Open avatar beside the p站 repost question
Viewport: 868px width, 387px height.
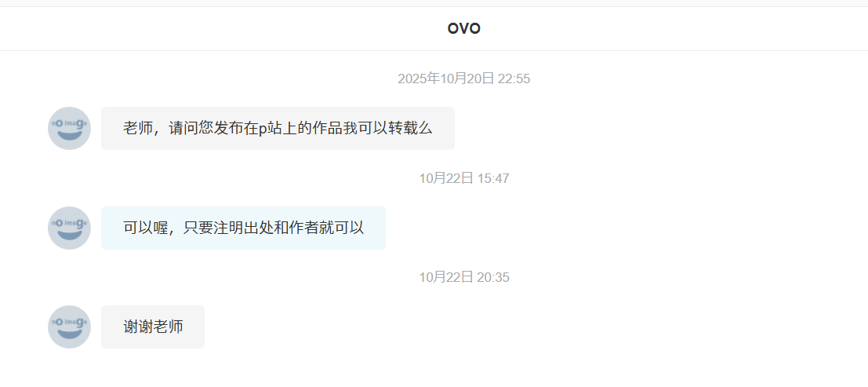tap(69, 128)
